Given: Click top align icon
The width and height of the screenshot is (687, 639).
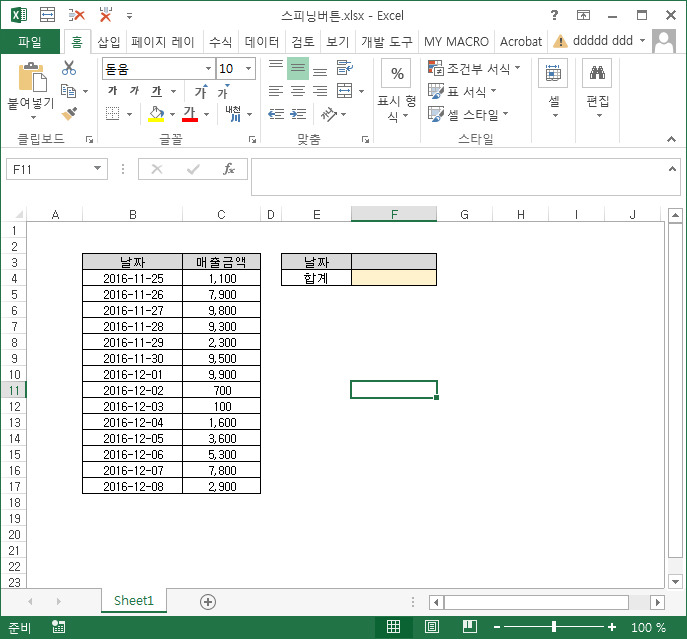Looking at the screenshot, I should [276, 67].
